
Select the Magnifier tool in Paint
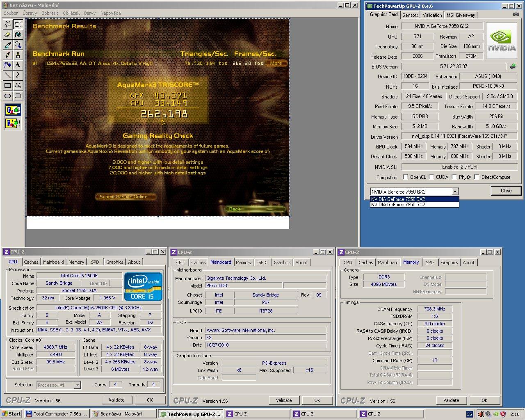point(18,45)
